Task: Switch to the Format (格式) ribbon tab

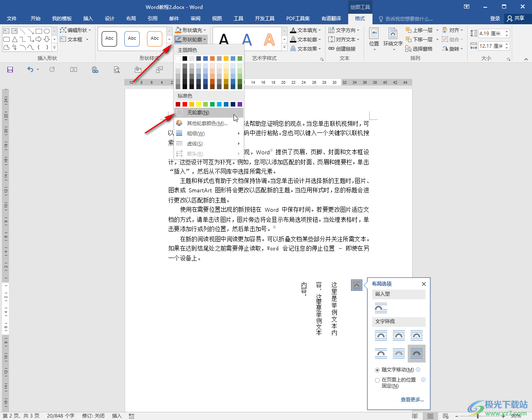Action: point(360,19)
